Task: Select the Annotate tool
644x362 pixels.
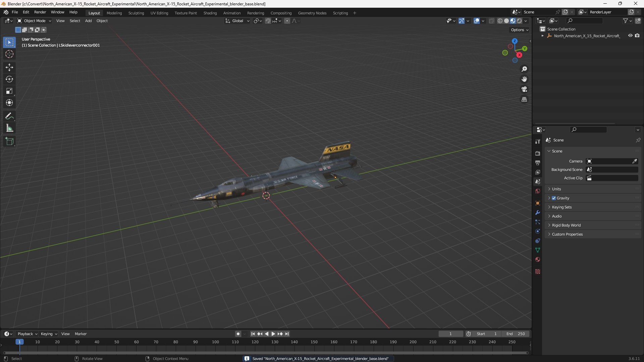Action: click(x=9, y=116)
